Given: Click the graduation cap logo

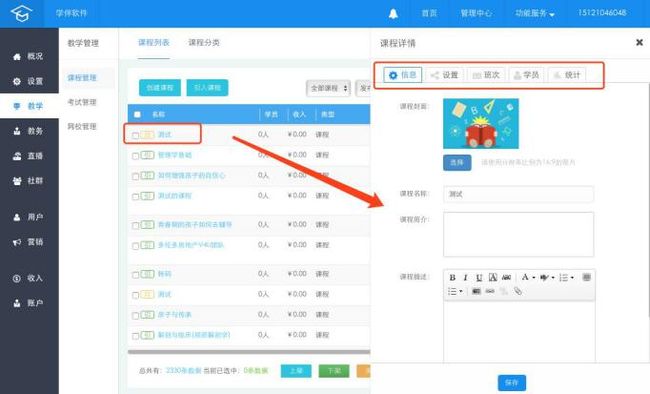Looking at the screenshot, I should point(21,13).
